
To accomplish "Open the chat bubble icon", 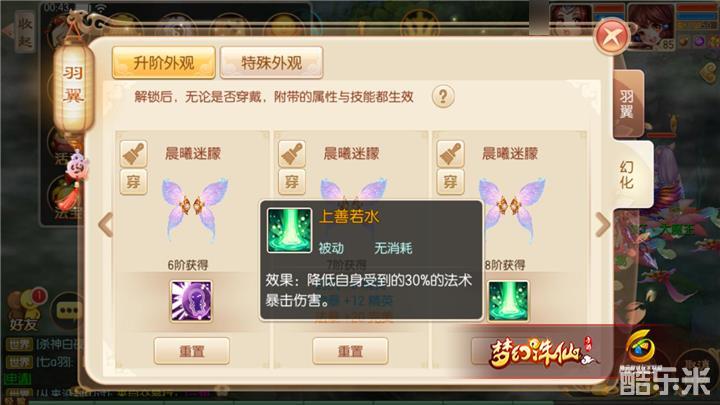I will 68,311.
